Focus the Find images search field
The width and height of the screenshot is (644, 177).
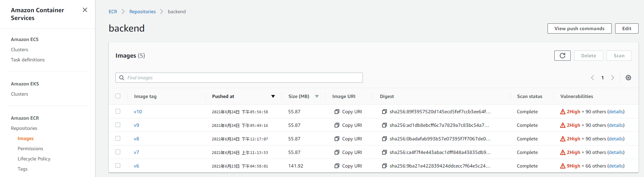pos(239,78)
